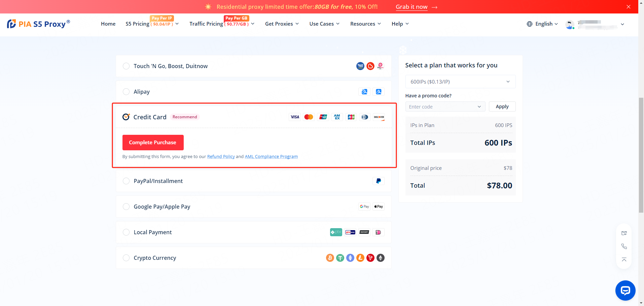This screenshot has width=644, height=306.
Task: Expand the user account menu
Action: pyautogui.click(x=622, y=24)
